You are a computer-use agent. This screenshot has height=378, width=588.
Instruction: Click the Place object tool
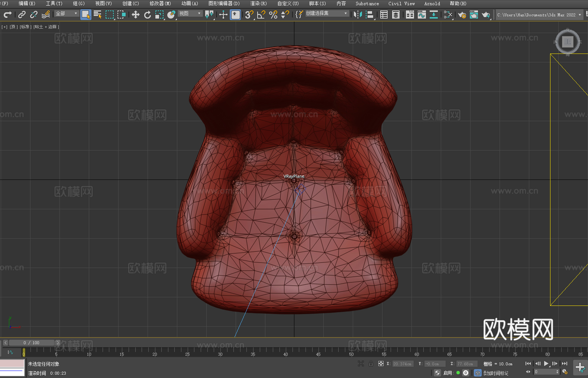[171, 14]
